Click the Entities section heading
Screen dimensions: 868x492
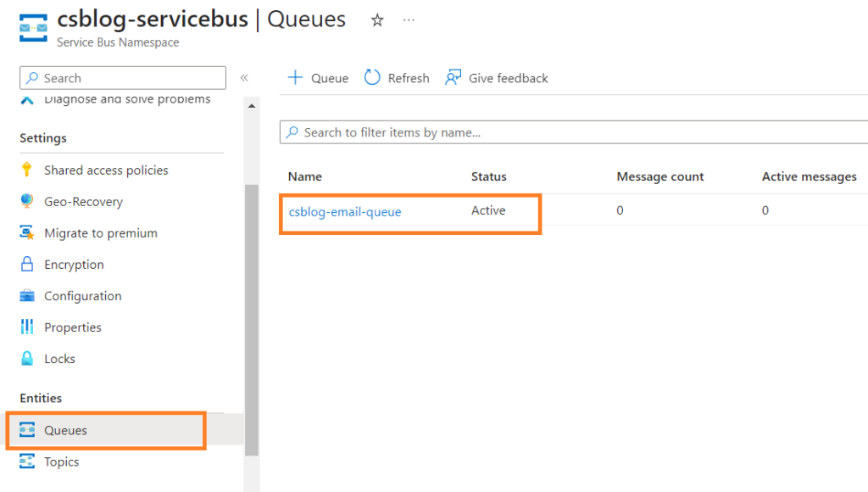click(x=41, y=398)
